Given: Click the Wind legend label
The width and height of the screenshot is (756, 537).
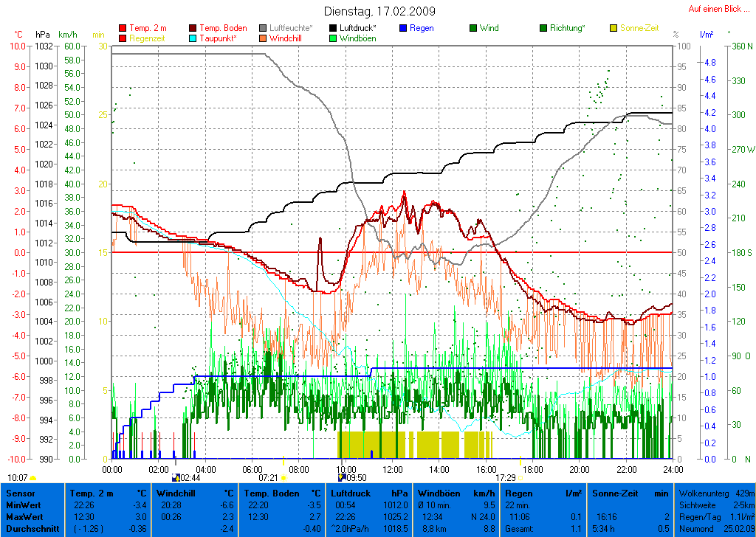Looking at the screenshot, I should click(489, 28).
